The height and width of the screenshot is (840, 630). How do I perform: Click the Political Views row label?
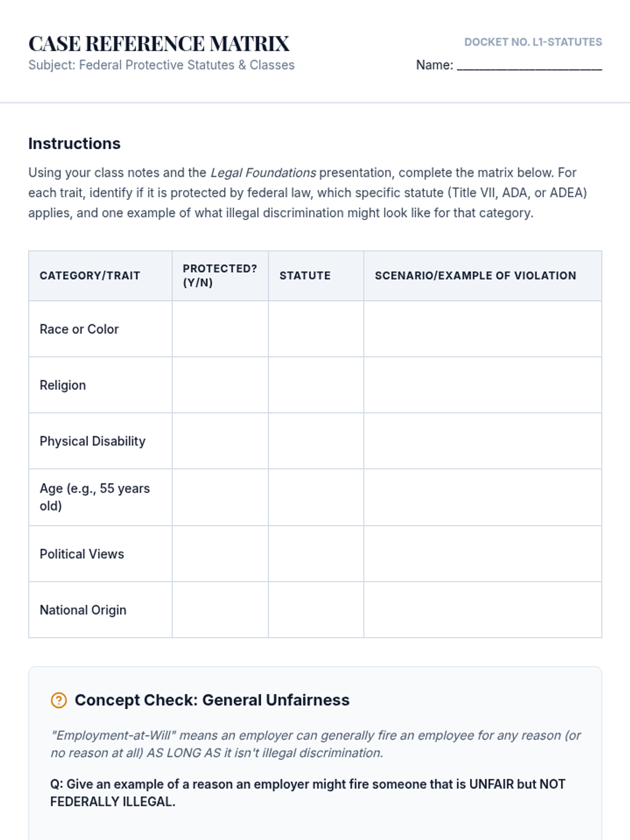(x=82, y=554)
